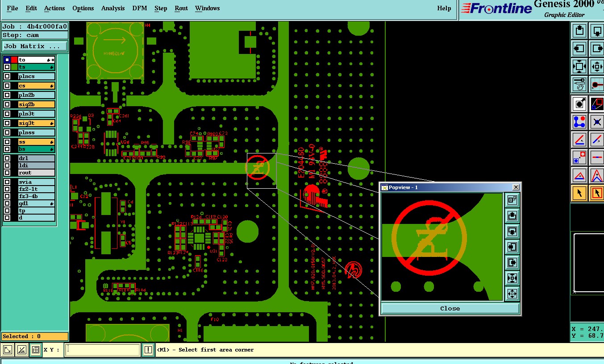This screenshot has height=364, width=604.
Task: Click the zoom out arrows icon in main toolbar
Action: pyautogui.click(x=597, y=66)
